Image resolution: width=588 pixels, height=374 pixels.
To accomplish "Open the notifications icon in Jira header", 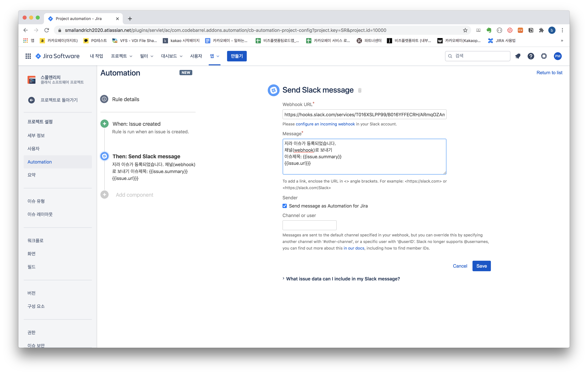I will (518, 56).
